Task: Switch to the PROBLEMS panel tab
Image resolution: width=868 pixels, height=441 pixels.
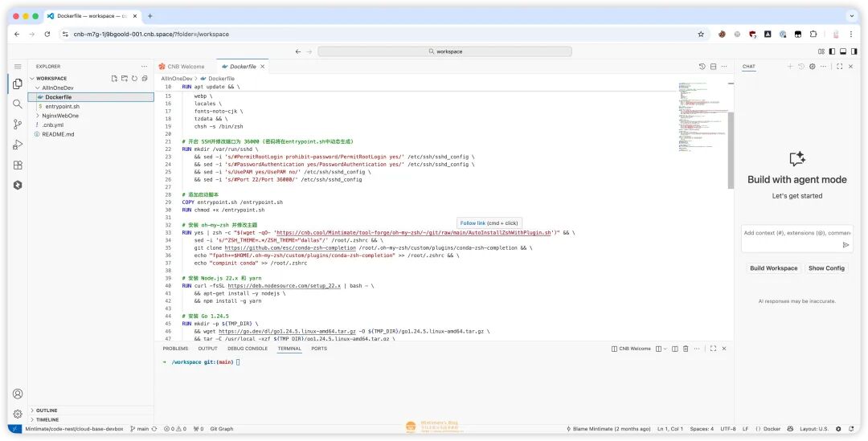Action: pos(175,349)
